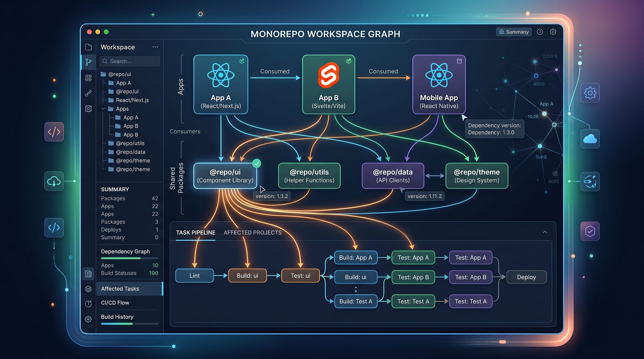Click the orange Build: ui task
The image size is (644, 359).
click(247, 276)
